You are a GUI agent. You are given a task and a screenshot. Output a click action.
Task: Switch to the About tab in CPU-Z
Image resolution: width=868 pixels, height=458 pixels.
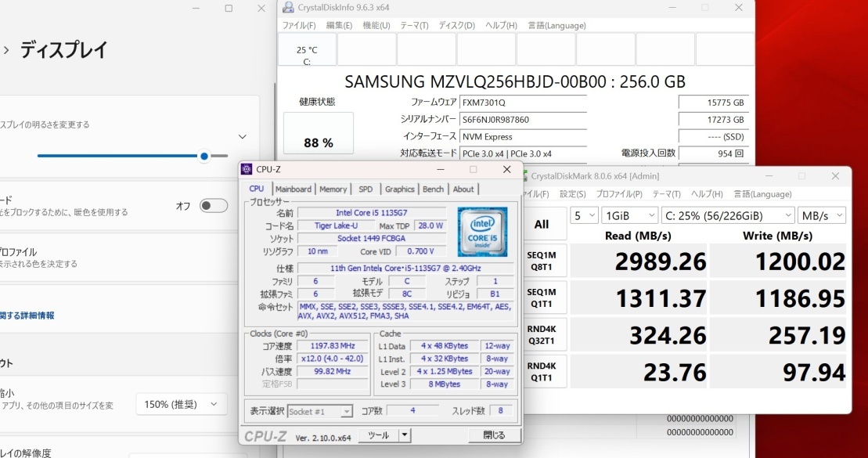463,189
